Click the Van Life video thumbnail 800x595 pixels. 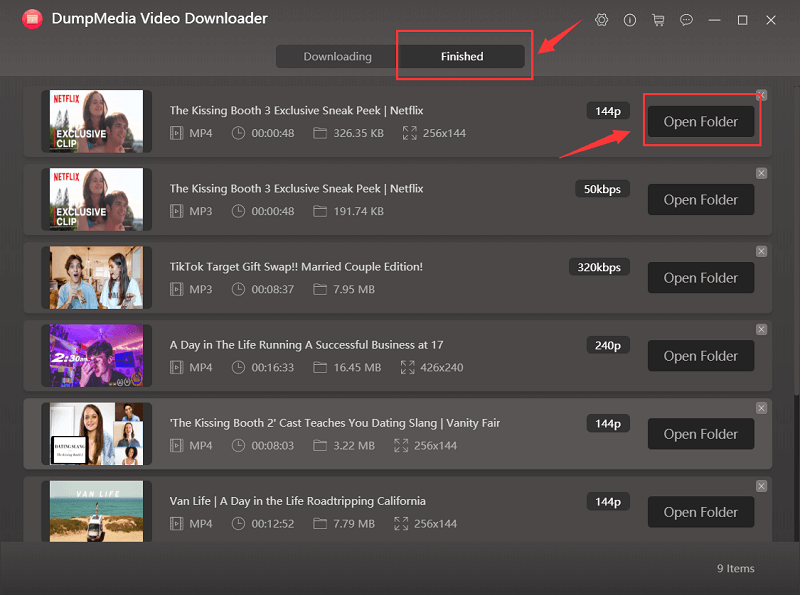coord(96,511)
